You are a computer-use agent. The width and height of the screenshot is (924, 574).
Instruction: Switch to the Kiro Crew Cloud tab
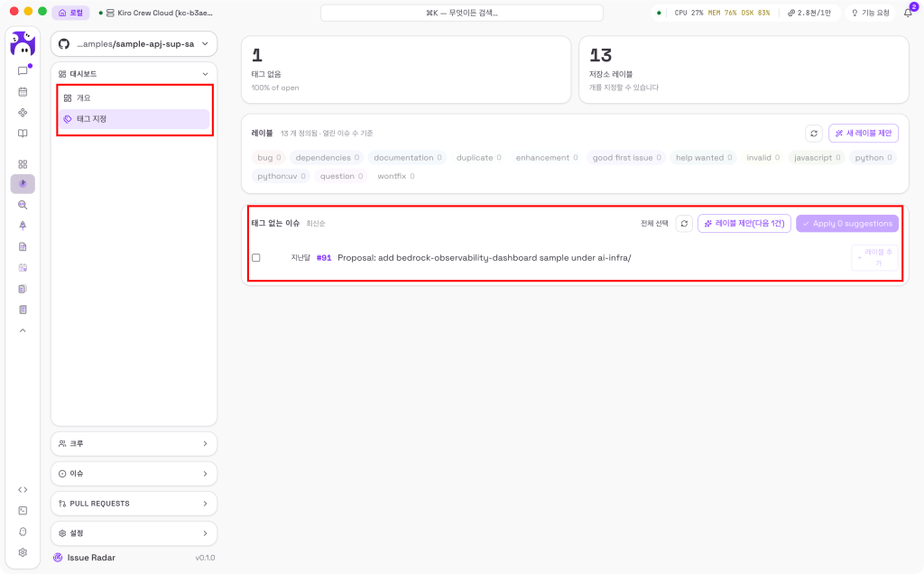[156, 13]
